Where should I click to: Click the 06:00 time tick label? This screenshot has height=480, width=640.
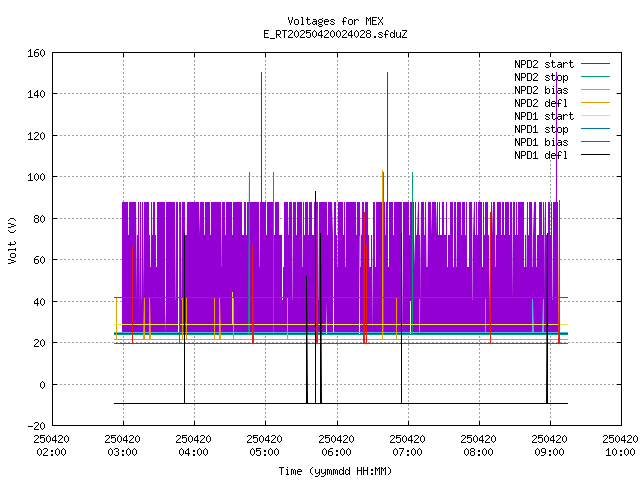point(336,445)
